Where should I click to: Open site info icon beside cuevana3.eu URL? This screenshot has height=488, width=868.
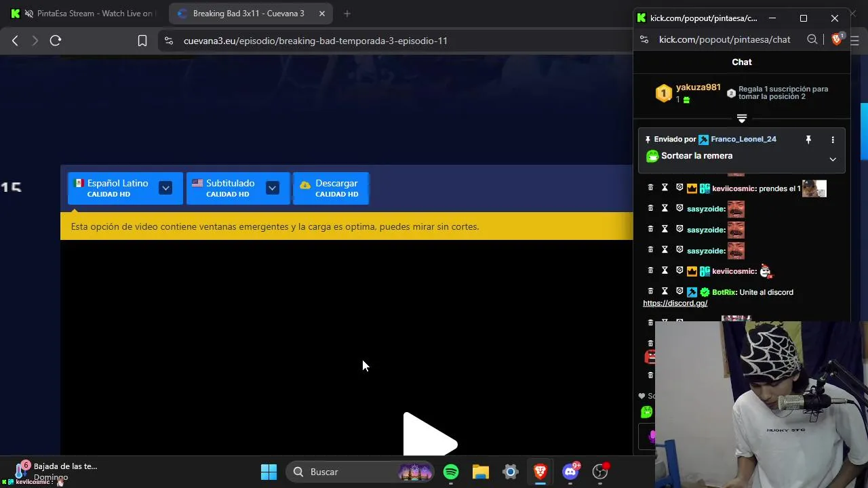tap(169, 41)
